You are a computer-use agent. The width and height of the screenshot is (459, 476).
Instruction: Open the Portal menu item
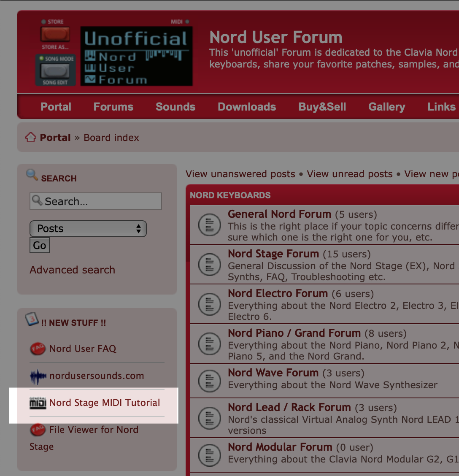click(56, 107)
